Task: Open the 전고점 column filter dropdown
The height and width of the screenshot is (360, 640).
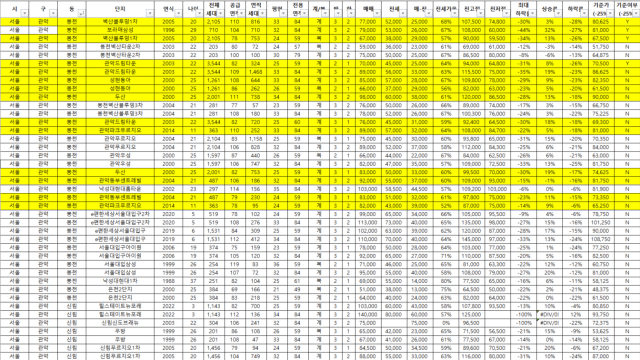Action: (x=480, y=13)
